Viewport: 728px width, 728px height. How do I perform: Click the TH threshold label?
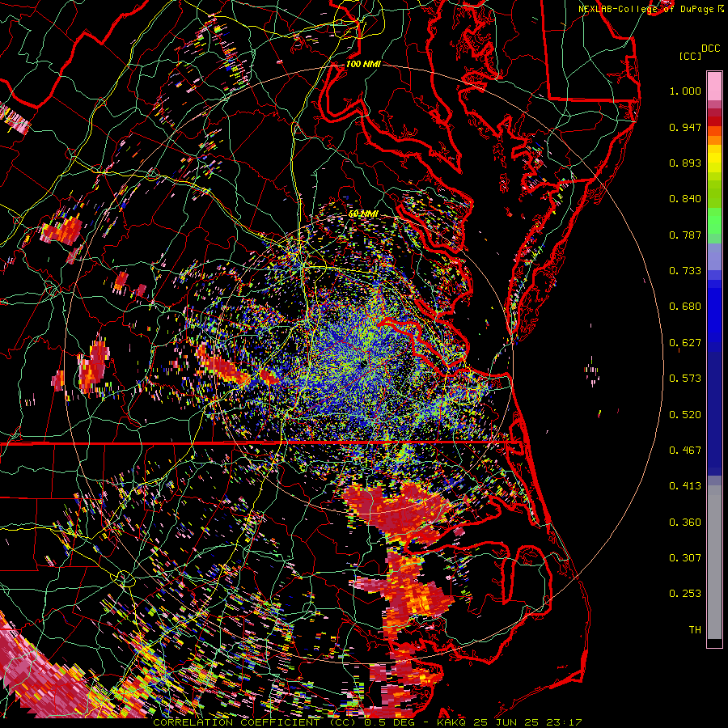pos(695,630)
